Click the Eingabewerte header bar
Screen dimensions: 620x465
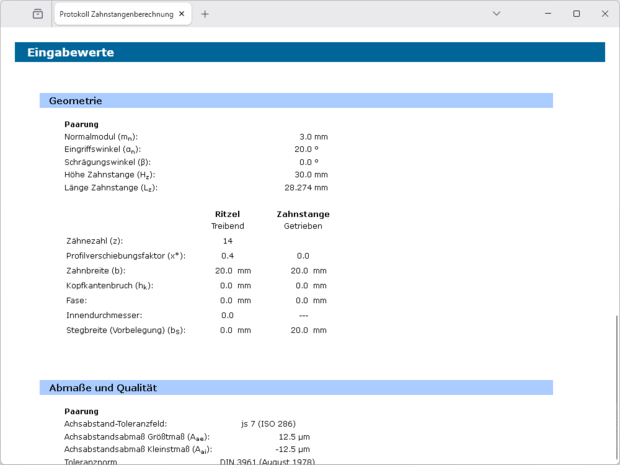tap(309, 52)
